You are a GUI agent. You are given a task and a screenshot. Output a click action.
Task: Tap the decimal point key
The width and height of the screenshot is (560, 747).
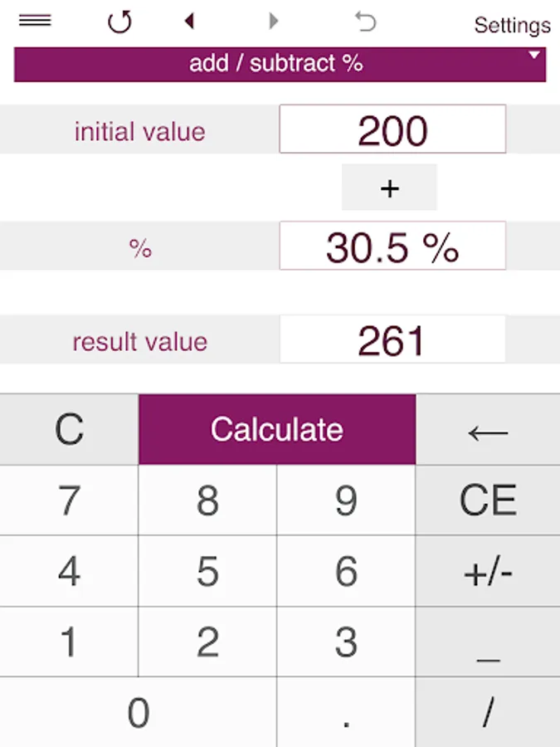tap(346, 712)
